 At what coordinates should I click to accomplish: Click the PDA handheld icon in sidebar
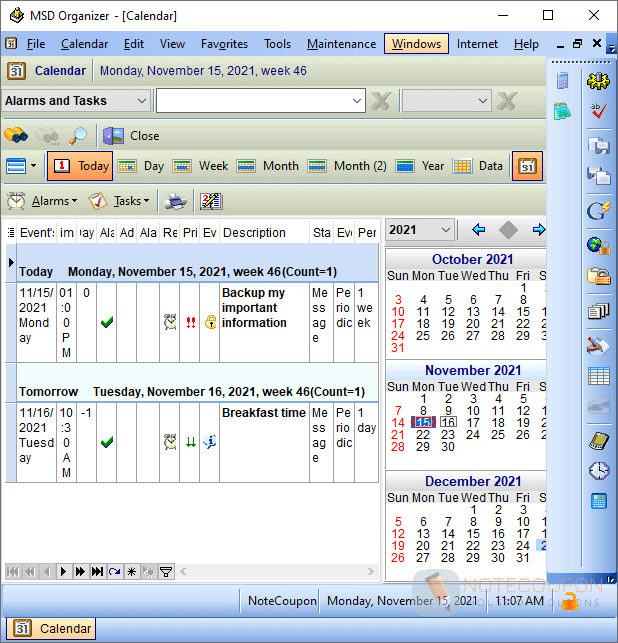point(598,442)
